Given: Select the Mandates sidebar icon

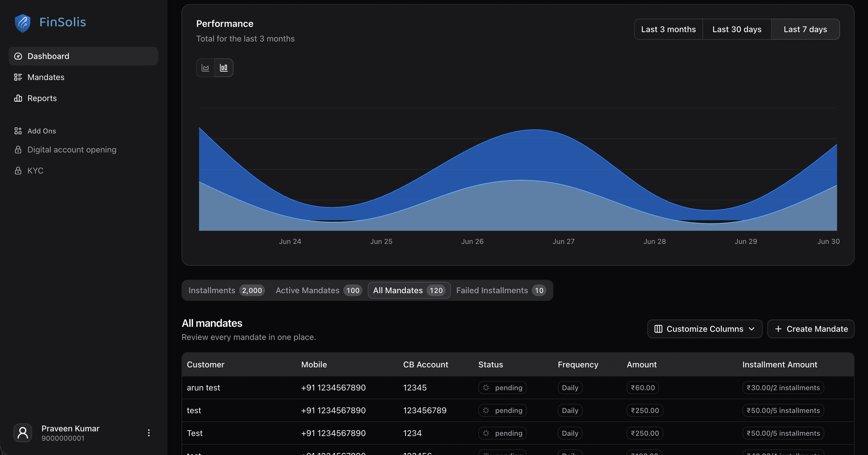Looking at the screenshot, I should coord(18,77).
